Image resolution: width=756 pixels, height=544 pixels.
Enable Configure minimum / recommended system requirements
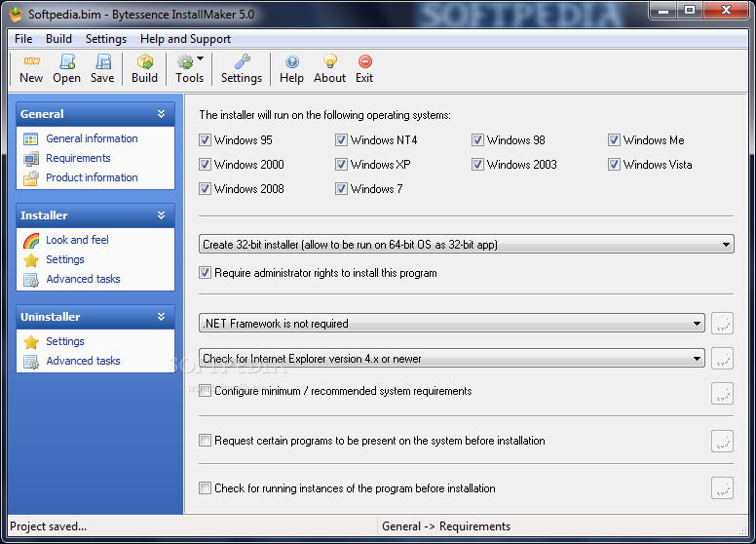[x=205, y=390]
